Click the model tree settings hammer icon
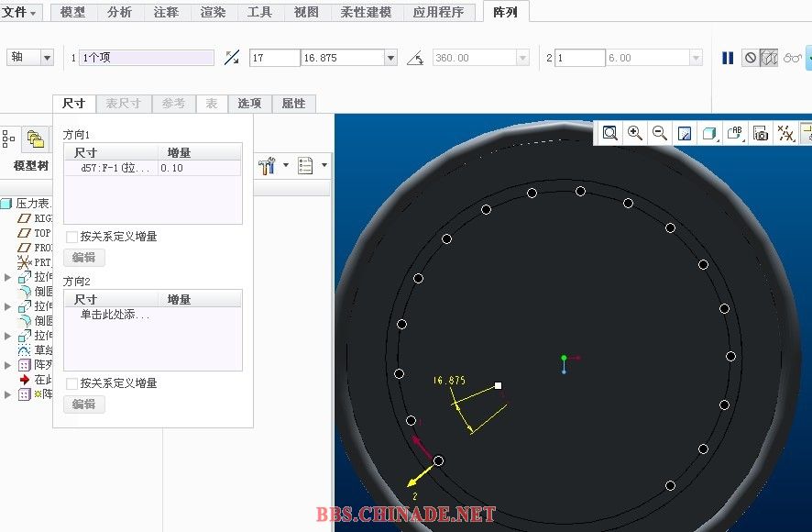The width and height of the screenshot is (812, 532). pyautogui.click(x=267, y=166)
